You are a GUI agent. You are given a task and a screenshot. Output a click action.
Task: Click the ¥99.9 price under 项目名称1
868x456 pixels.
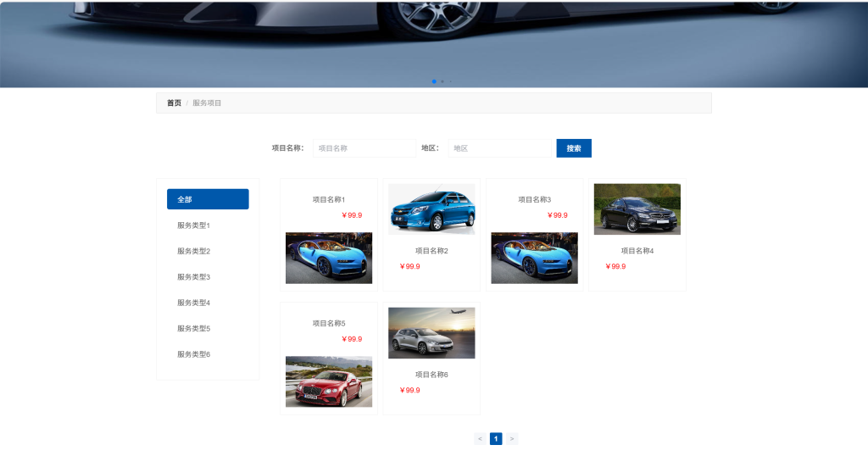(x=352, y=215)
